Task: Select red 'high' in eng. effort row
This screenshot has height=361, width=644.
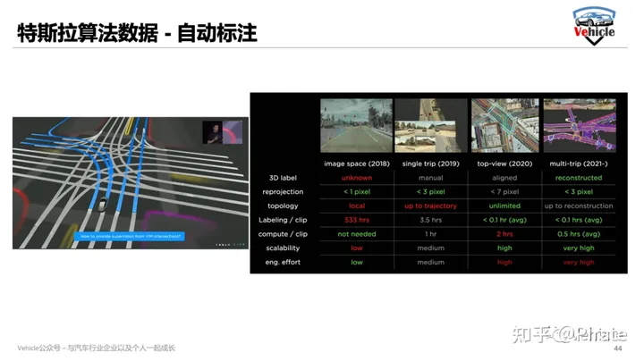Action: point(504,262)
